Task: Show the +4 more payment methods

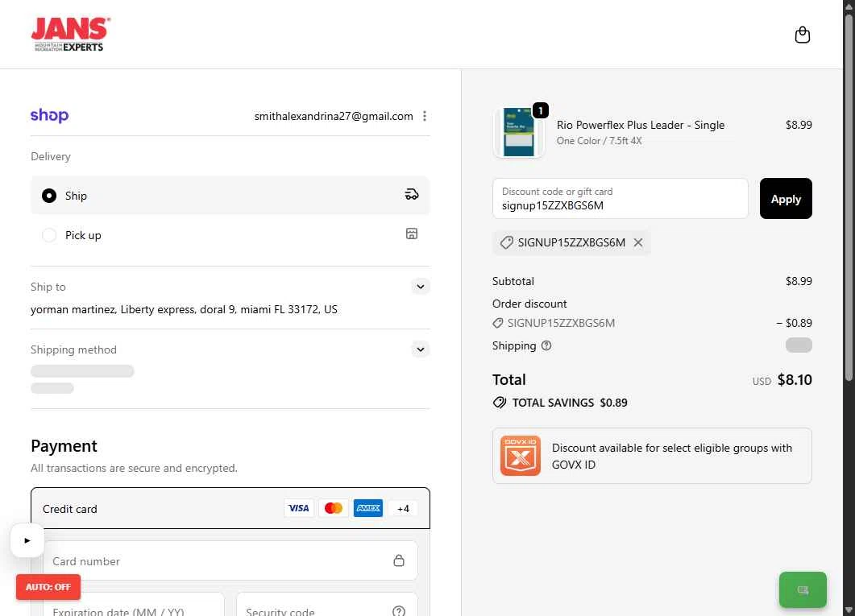Action: click(403, 509)
